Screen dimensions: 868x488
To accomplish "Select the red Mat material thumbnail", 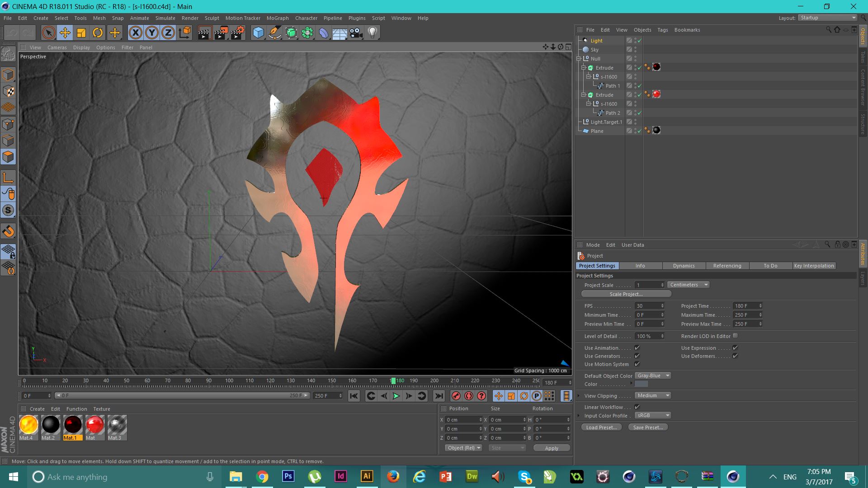I will pos(94,425).
